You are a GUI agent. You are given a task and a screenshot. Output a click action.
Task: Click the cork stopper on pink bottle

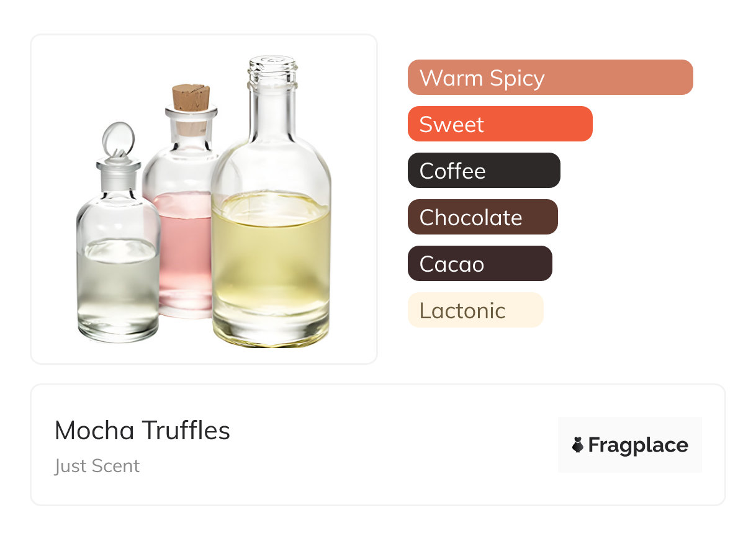[x=191, y=98]
